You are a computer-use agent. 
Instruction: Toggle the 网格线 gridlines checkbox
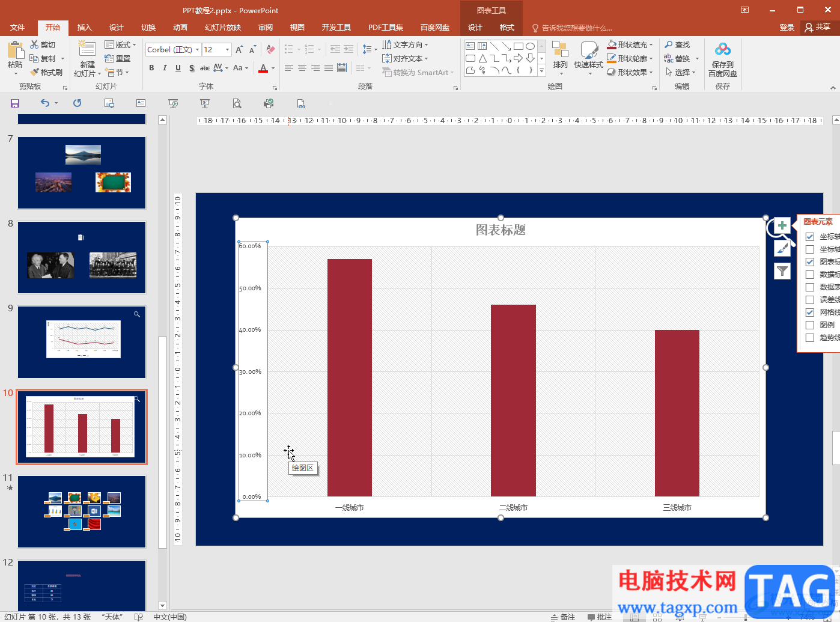pos(810,313)
